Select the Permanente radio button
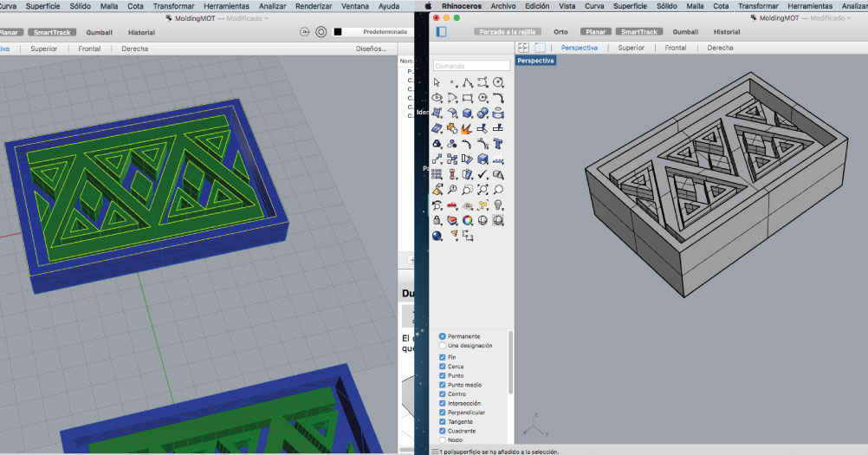Screen dimensions: 868x455 click(443, 336)
